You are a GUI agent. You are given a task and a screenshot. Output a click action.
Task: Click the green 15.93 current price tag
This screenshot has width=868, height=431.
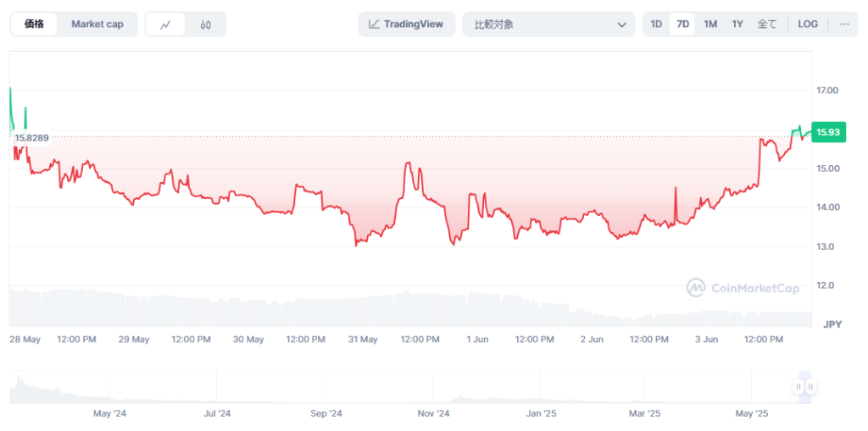(x=828, y=132)
